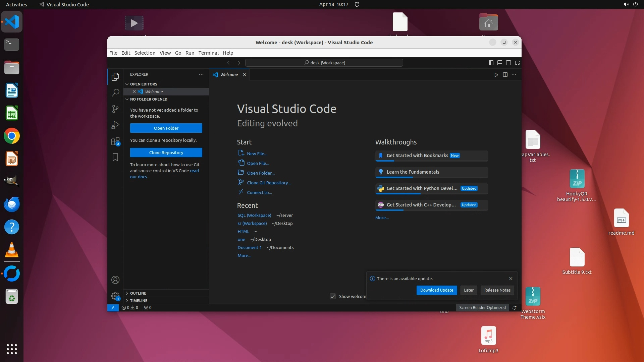Open the Extensions view icon
Viewport: 644px width, 362px height.
[115, 141]
